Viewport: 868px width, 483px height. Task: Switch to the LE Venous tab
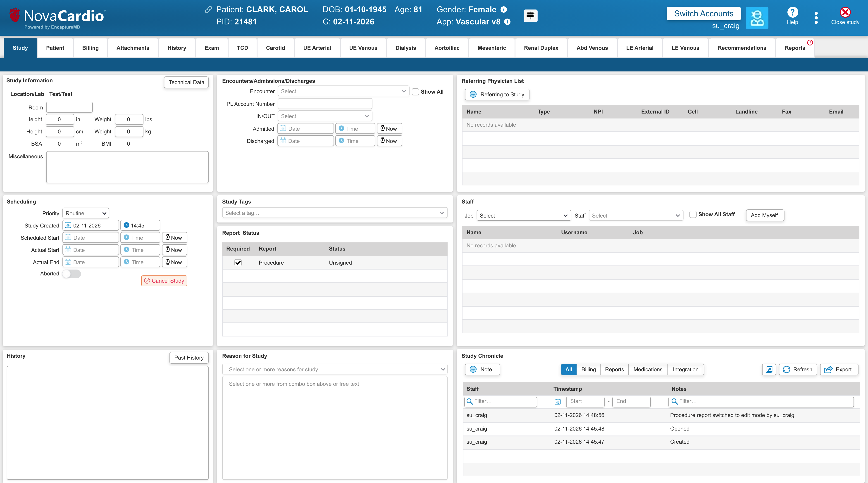pos(685,48)
